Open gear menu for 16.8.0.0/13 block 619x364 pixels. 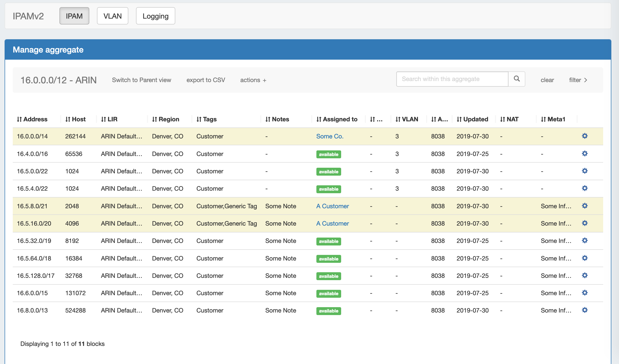point(585,310)
